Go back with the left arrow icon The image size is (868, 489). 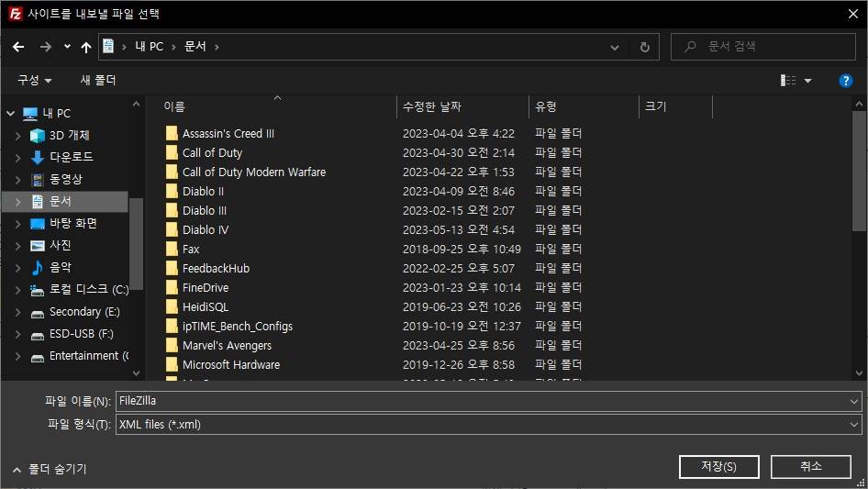[18, 47]
